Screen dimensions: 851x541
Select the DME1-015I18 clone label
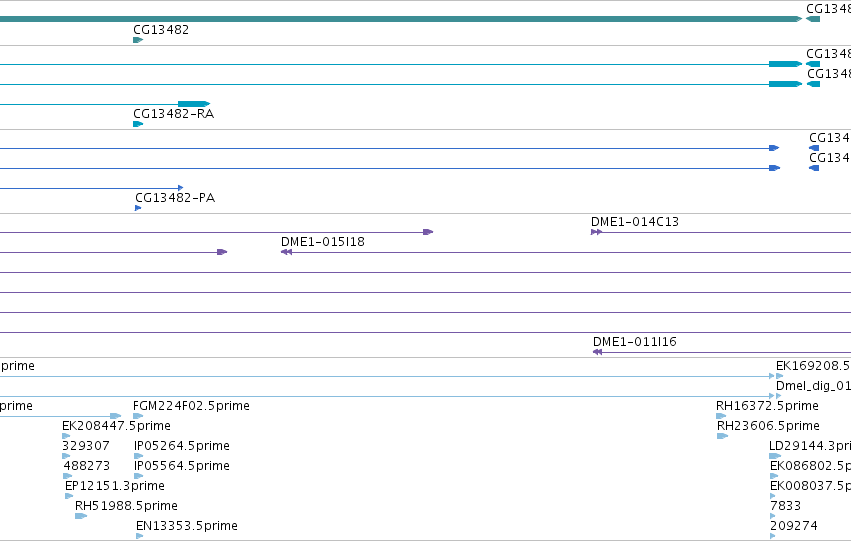click(323, 242)
